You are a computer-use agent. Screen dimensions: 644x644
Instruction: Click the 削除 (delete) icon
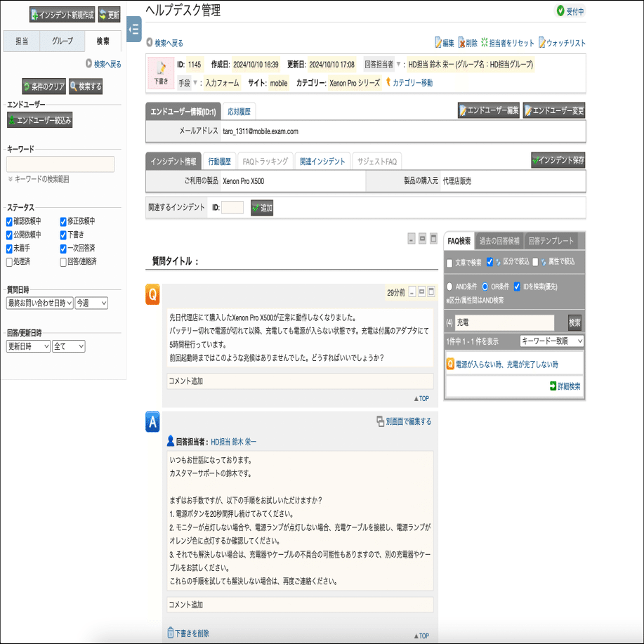(x=461, y=43)
